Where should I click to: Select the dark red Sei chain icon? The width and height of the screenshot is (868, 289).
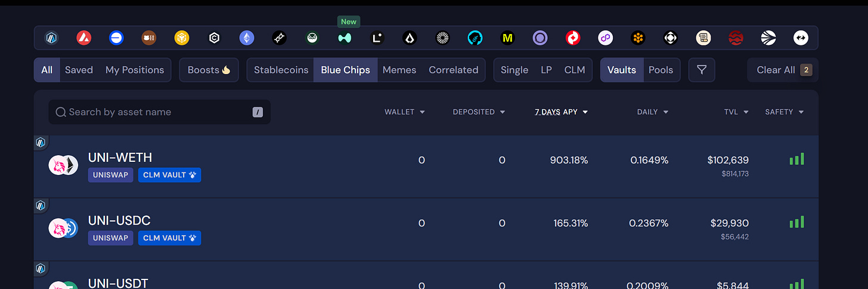click(x=736, y=38)
